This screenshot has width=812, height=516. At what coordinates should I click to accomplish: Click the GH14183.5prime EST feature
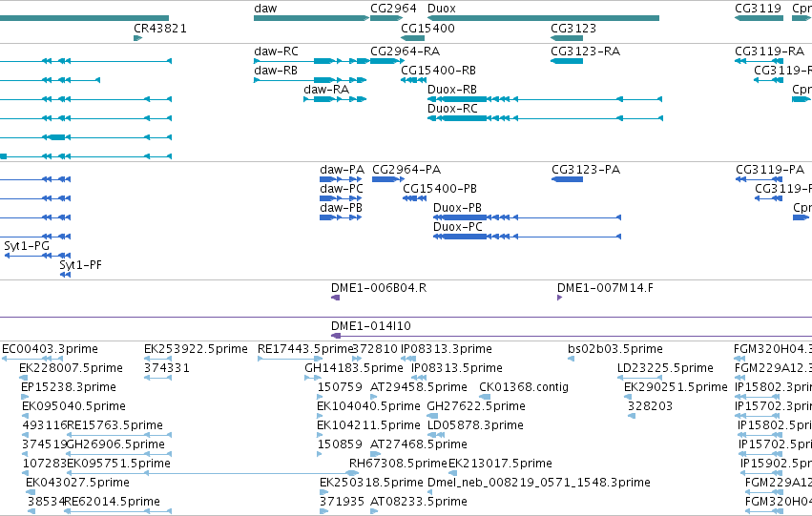click(313, 378)
